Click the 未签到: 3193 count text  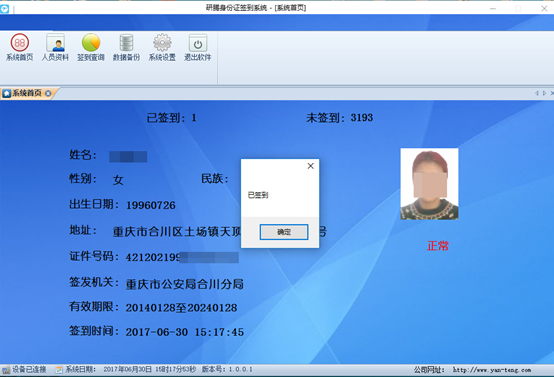[x=340, y=118]
